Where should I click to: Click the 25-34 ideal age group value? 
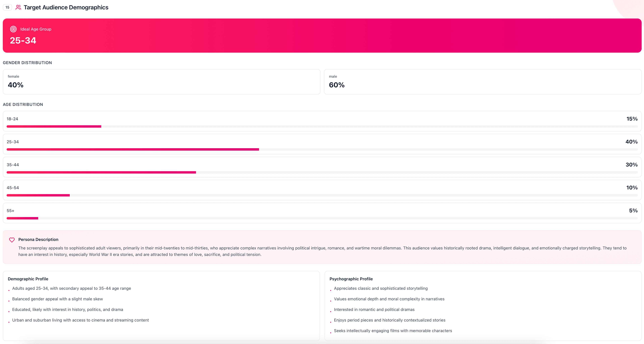click(x=23, y=40)
